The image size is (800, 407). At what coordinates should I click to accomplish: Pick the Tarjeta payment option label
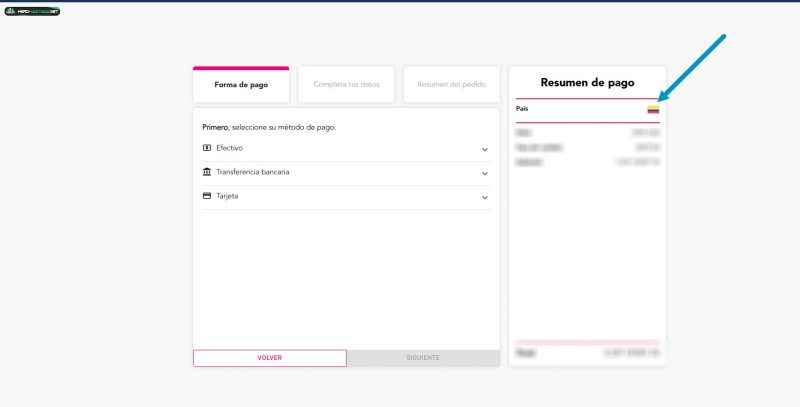[227, 196]
